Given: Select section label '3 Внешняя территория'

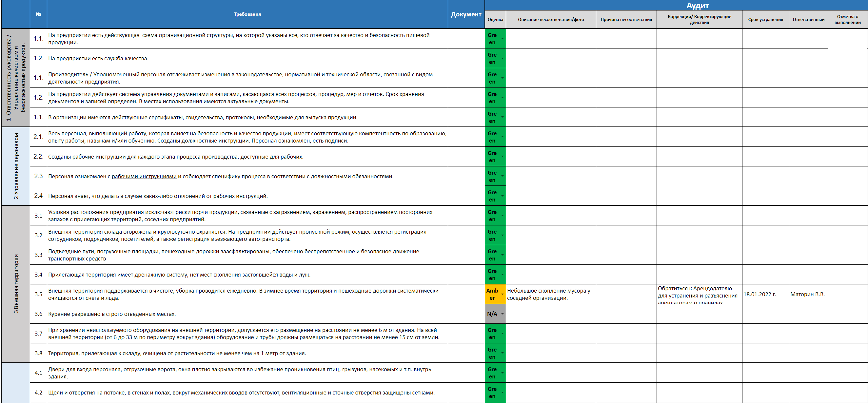Looking at the screenshot, I should pyautogui.click(x=16, y=284).
